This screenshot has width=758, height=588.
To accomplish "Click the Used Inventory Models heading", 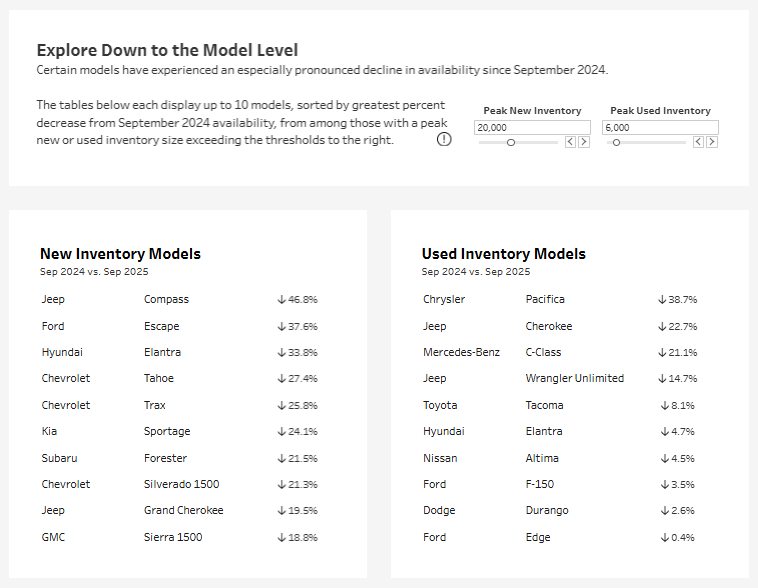I will click(503, 254).
